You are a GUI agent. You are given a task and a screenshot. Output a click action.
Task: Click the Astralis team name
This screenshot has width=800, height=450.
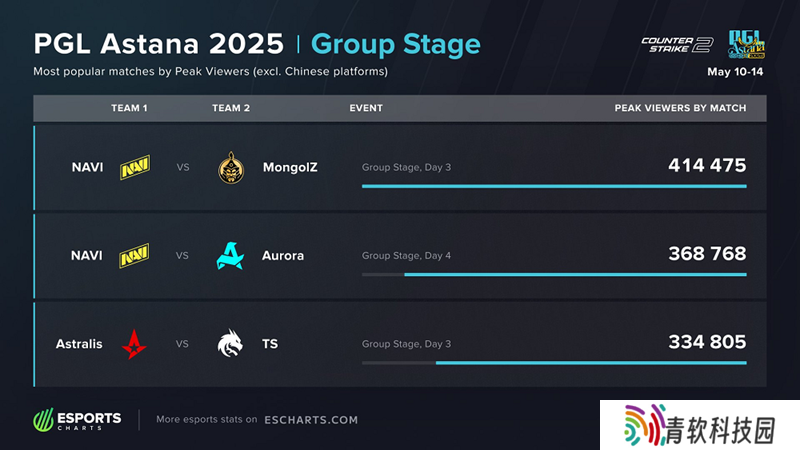tap(79, 344)
